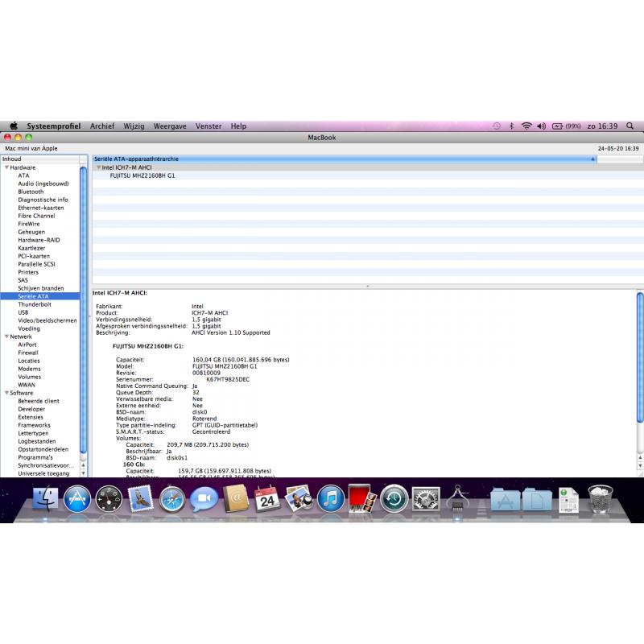Collapse the Intel ICH7-M AHCI tree node

tap(98, 167)
